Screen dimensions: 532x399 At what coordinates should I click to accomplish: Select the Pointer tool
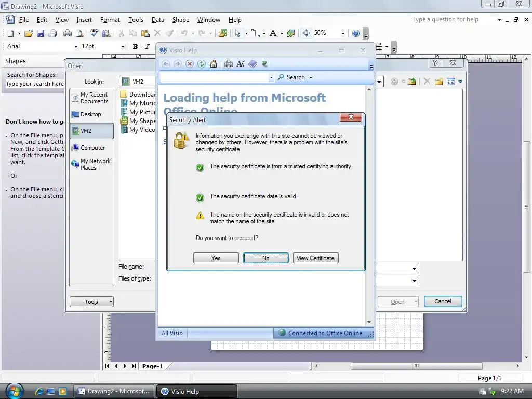(x=237, y=33)
